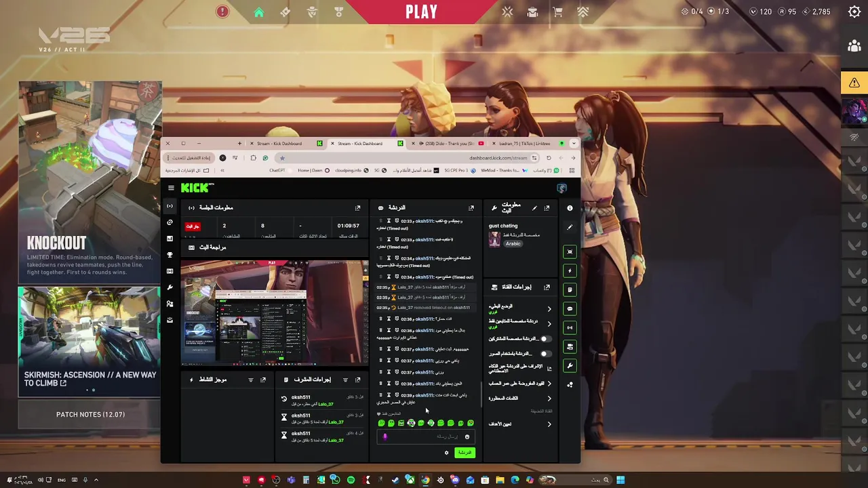Edit stream info with pencil in panel header

[534, 208]
